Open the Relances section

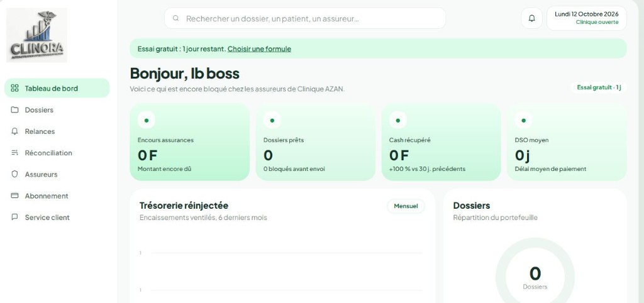point(57,131)
